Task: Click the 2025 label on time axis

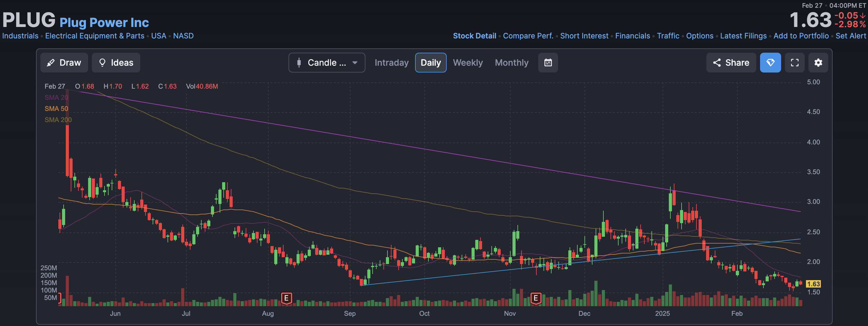Action: (662, 314)
